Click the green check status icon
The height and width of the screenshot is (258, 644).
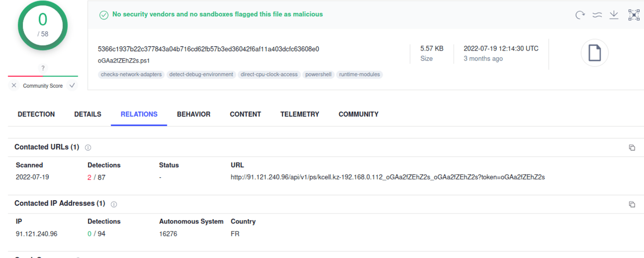point(104,15)
